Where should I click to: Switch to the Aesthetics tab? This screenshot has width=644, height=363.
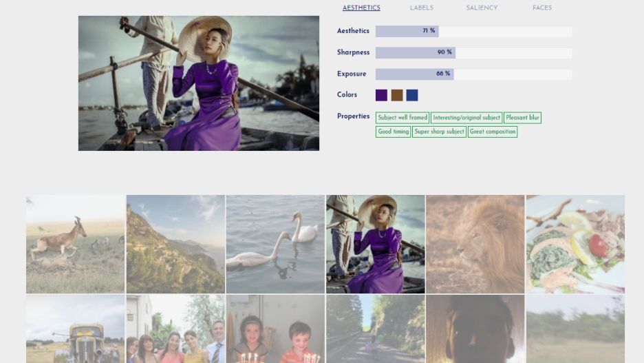coord(361,8)
